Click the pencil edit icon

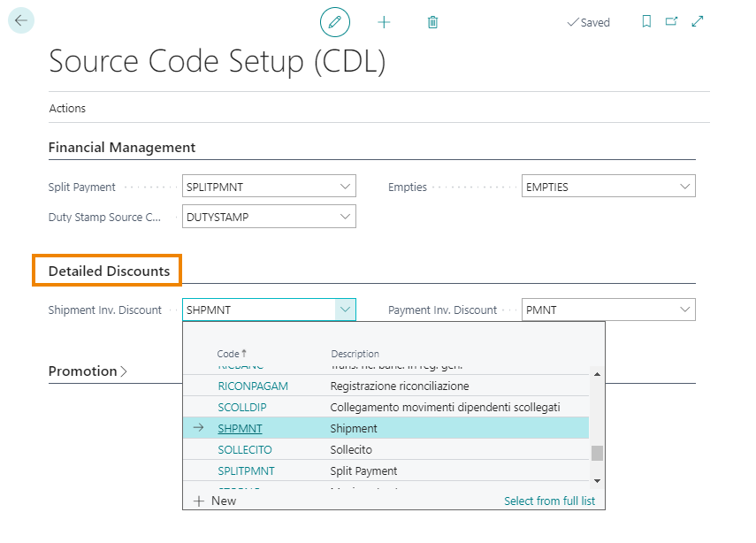tap(335, 22)
